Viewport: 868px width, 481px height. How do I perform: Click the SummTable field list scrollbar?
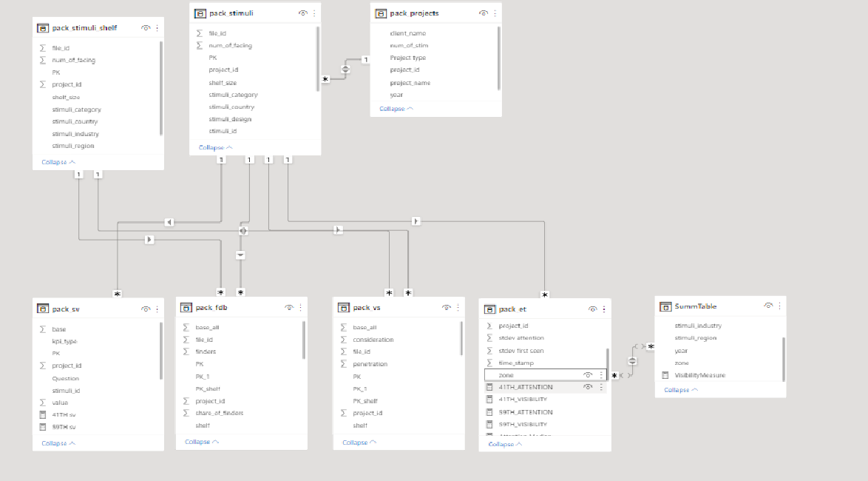(x=783, y=359)
